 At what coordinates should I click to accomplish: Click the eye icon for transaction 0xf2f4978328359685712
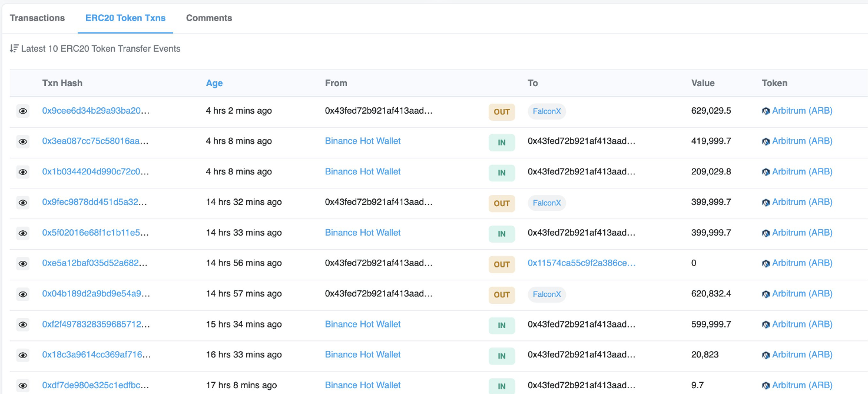23,325
